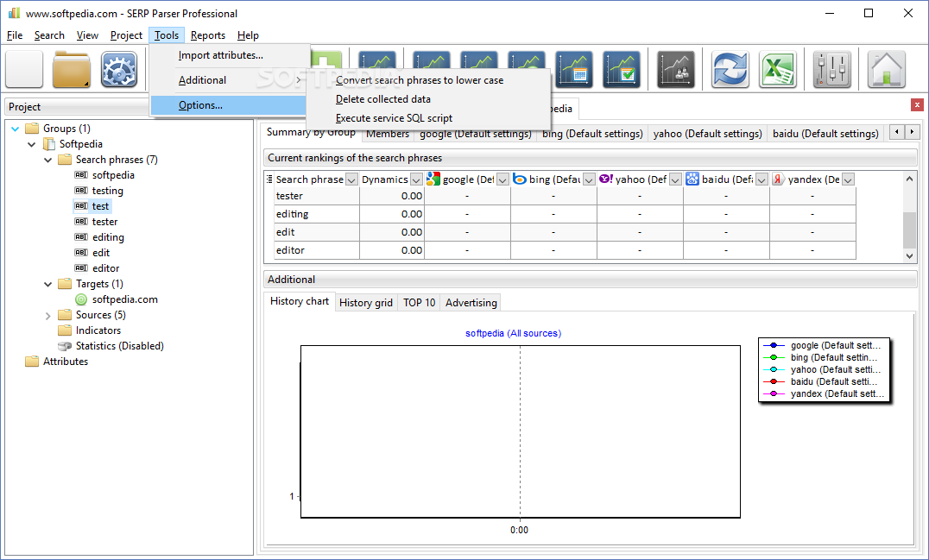Image resolution: width=929 pixels, height=560 pixels.
Task: Select Statistics (Disabled) in the tree
Action: 120,346
